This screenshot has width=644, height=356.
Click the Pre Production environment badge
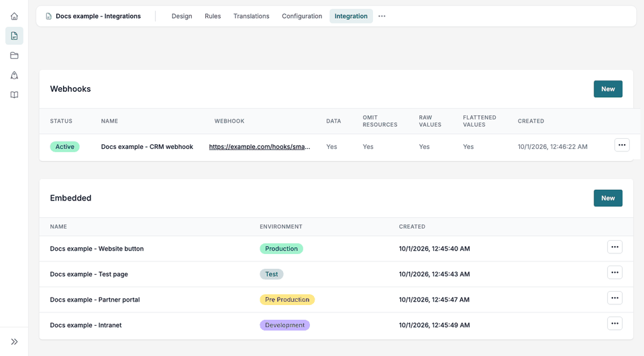(287, 300)
